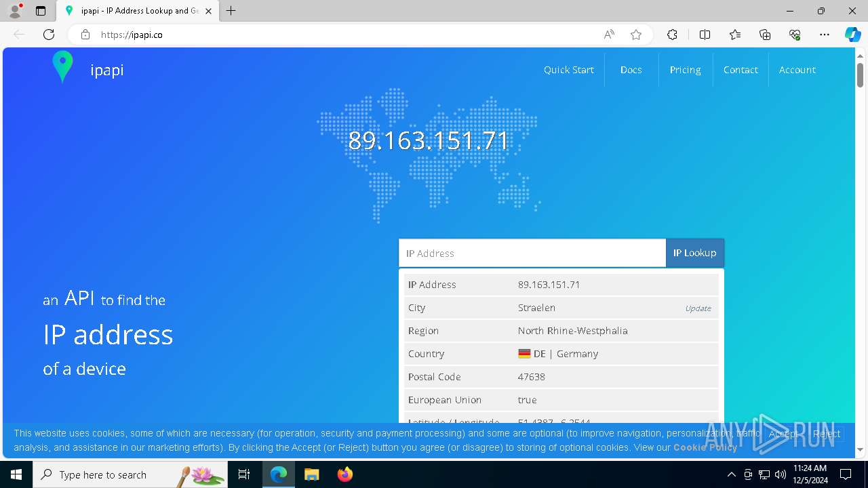Image resolution: width=868 pixels, height=488 pixels.
Task: Accept optional cookies
Action: tap(783, 434)
